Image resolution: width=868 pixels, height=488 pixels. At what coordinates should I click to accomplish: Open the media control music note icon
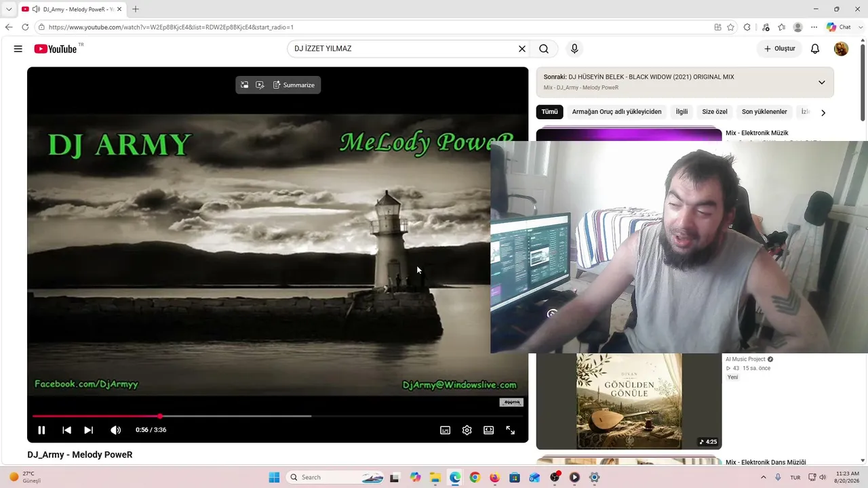766,27
